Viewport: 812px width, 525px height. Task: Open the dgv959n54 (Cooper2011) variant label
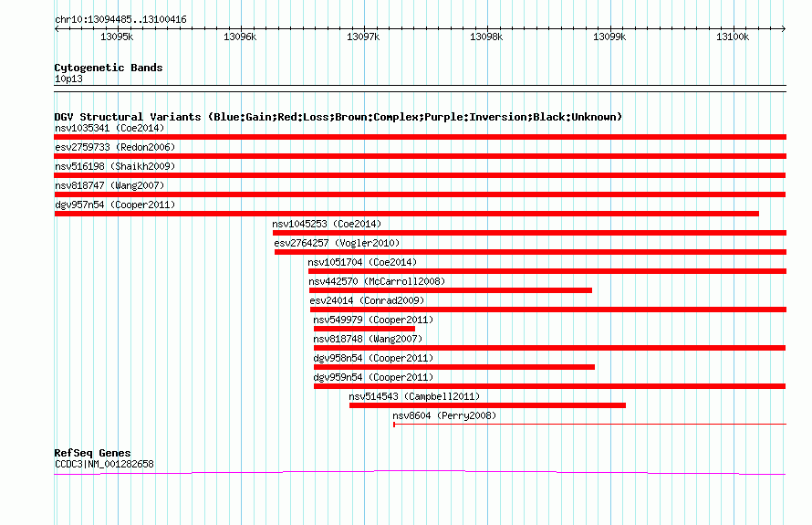tap(373, 377)
